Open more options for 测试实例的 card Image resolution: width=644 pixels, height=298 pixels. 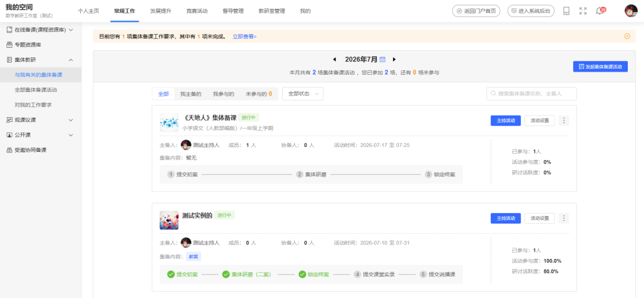point(564,218)
